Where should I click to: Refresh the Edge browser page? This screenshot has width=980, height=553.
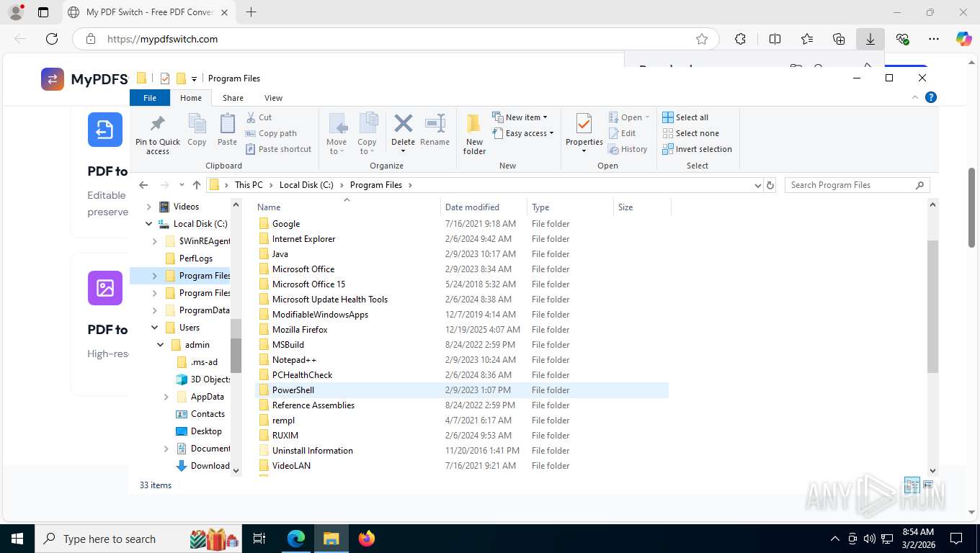(52, 39)
